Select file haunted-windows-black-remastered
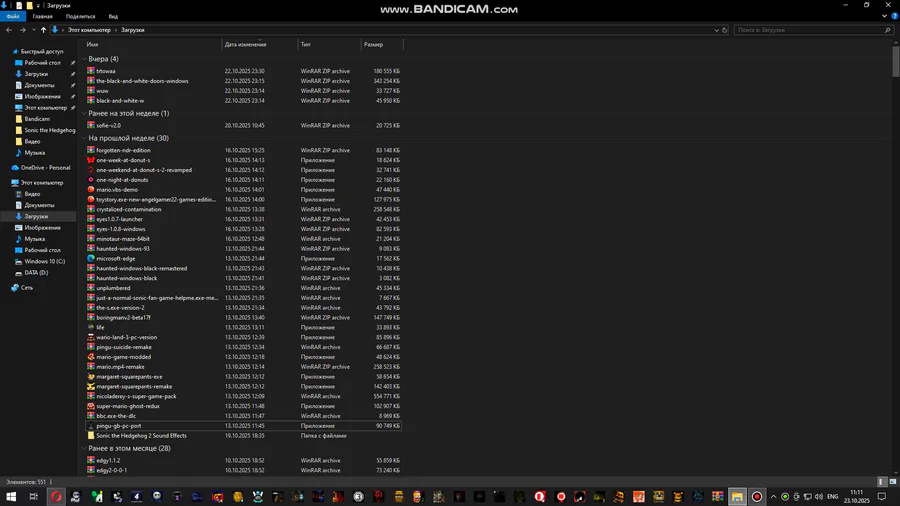Screen dimensions: 900x506 coord(141,268)
